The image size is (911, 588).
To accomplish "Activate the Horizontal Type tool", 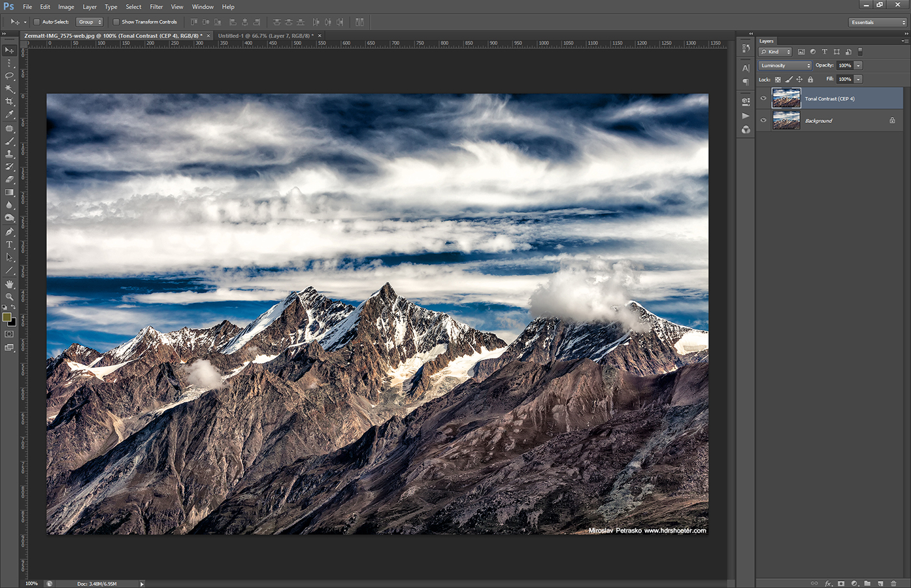I will point(10,245).
